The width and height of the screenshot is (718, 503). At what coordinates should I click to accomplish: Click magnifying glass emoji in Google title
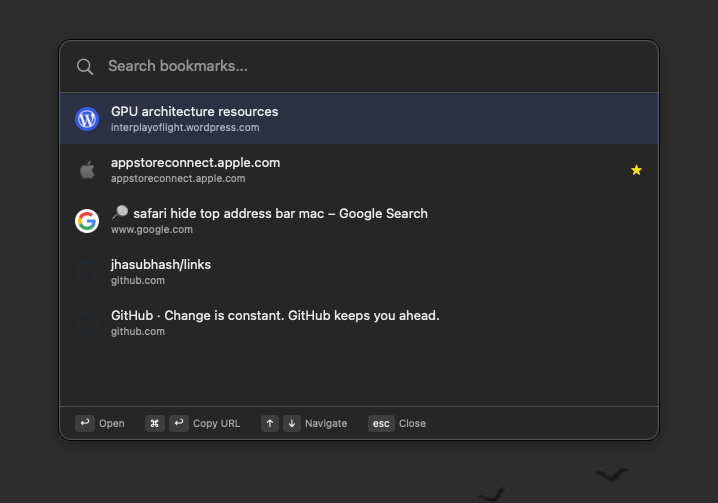(x=120, y=213)
